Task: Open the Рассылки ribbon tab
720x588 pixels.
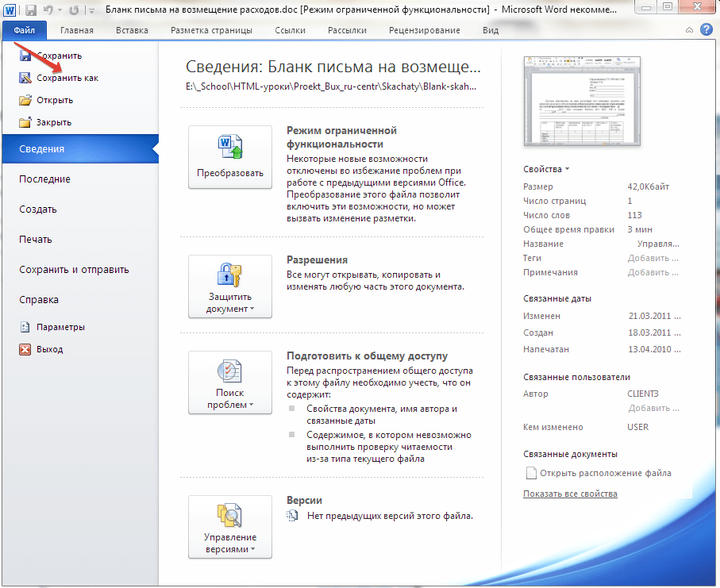Action: pos(347,30)
